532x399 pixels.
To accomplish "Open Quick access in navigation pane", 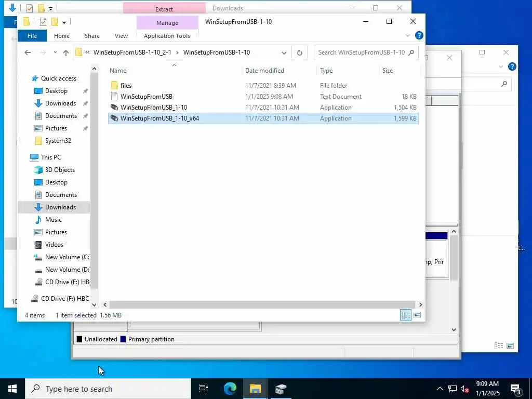I will pyautogui.click(x=58, y=78).
